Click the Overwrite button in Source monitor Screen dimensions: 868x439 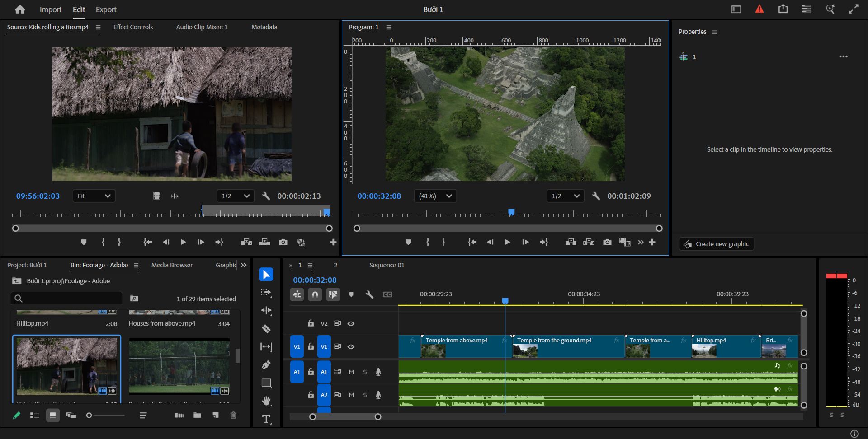[x=264, y=242]
